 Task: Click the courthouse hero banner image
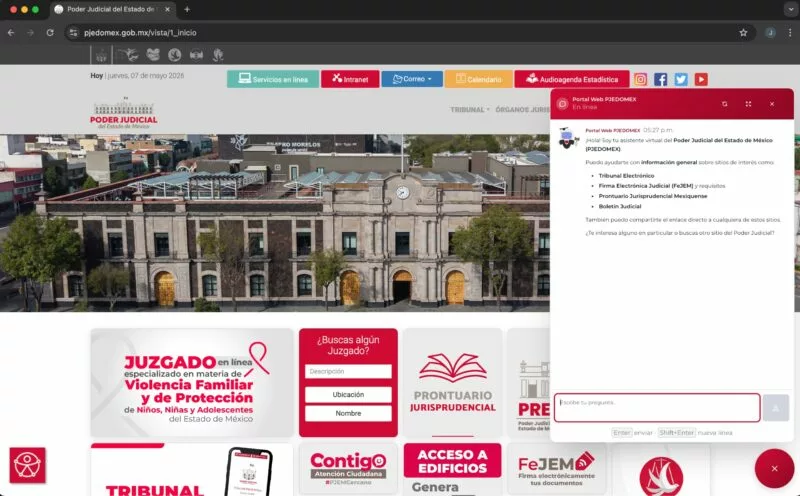274,223
